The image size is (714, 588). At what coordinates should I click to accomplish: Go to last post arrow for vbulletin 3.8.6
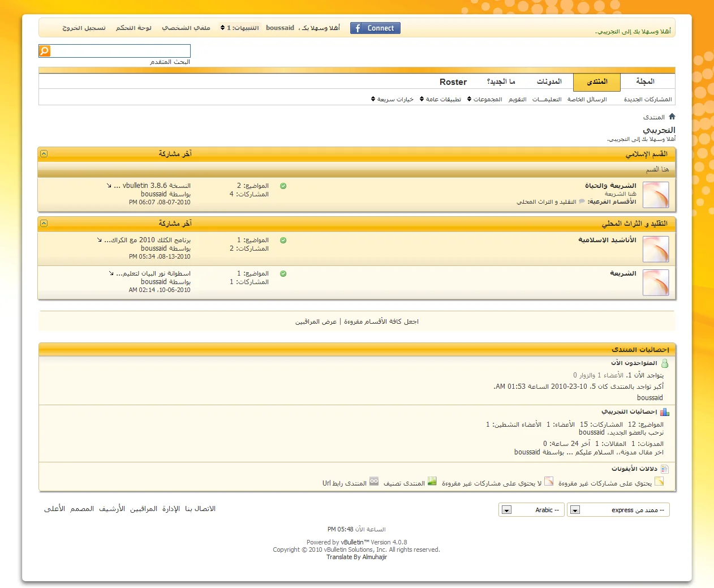click(x=109, y=186)
